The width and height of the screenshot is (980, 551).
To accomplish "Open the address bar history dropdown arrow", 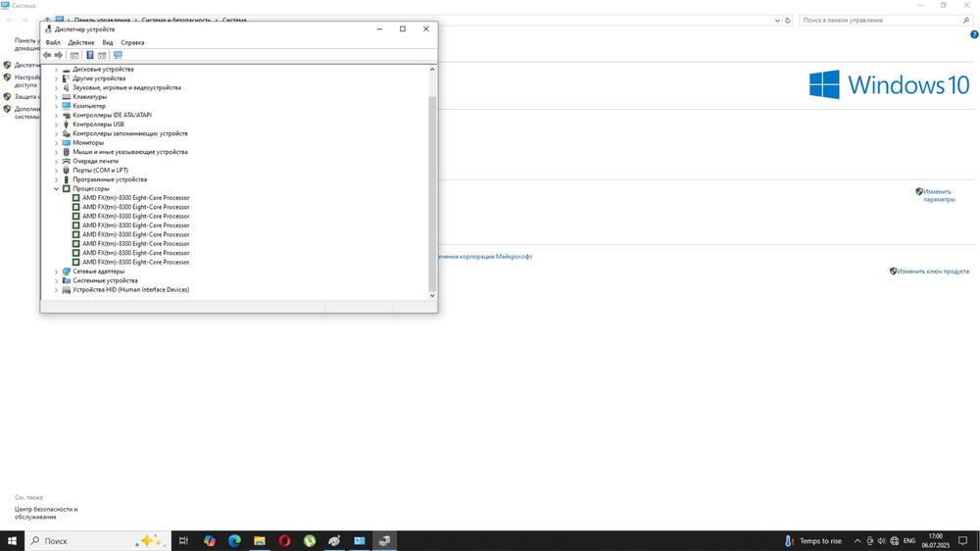I will point(777,21).
